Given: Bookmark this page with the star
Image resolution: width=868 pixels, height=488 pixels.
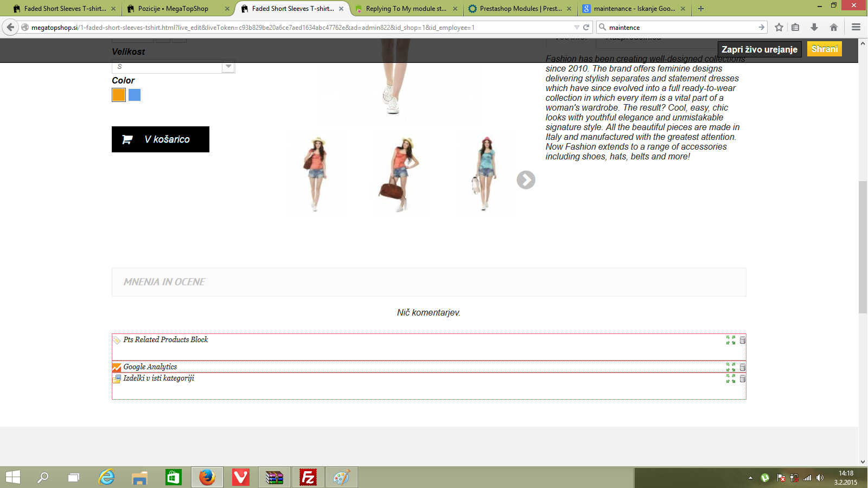Looking at the screenshot, I should [779, 27].
